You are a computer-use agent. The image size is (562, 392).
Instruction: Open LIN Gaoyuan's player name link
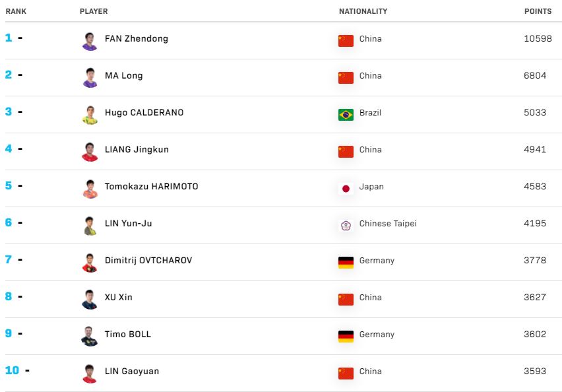(x=131, y=372)
